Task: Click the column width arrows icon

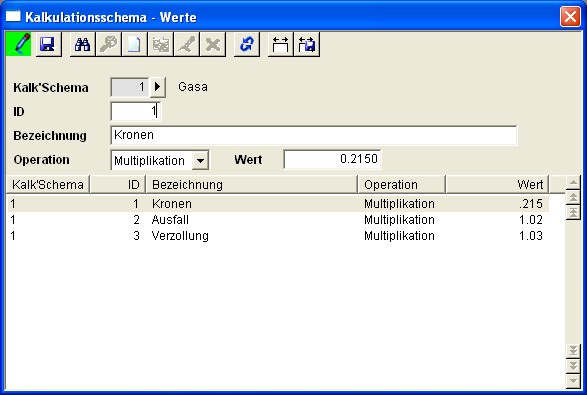Action: [x=280, y=44]
